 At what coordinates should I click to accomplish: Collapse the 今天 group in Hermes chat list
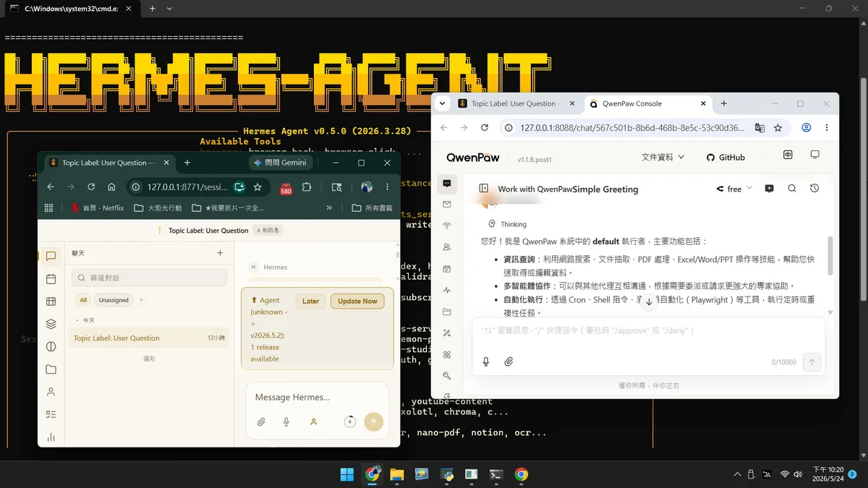[85, 320]
